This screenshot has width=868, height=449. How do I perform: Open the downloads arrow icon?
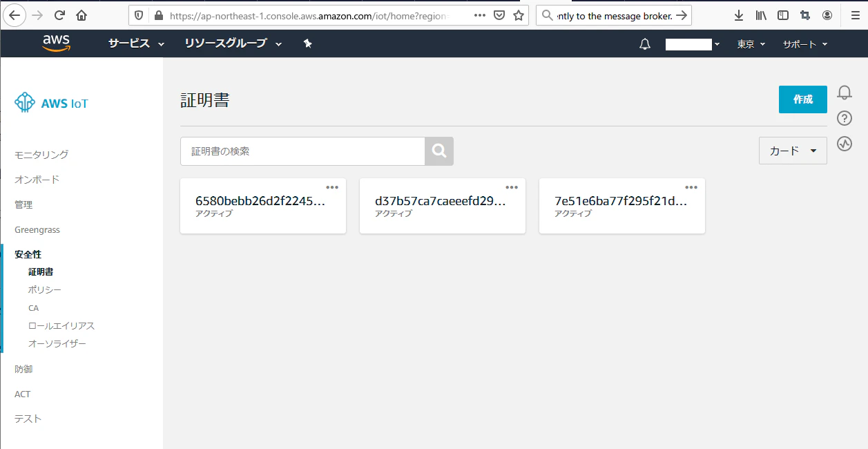coord(739,15)
